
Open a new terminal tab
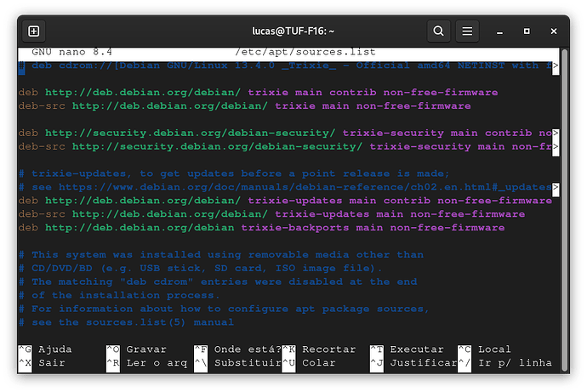[34, 31]
